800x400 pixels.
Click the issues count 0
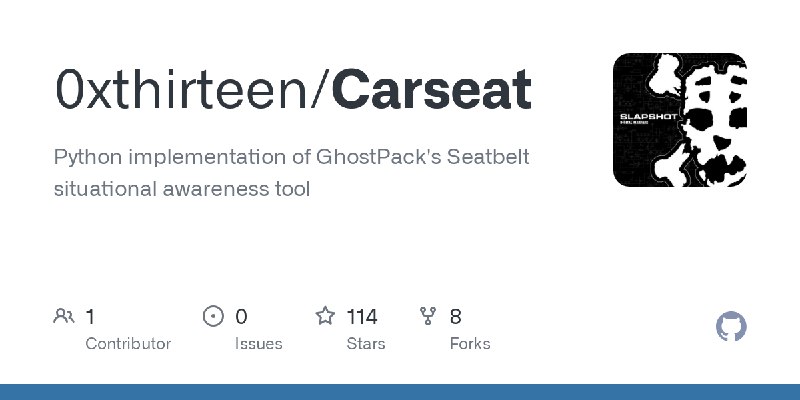[x=241, y=317]
